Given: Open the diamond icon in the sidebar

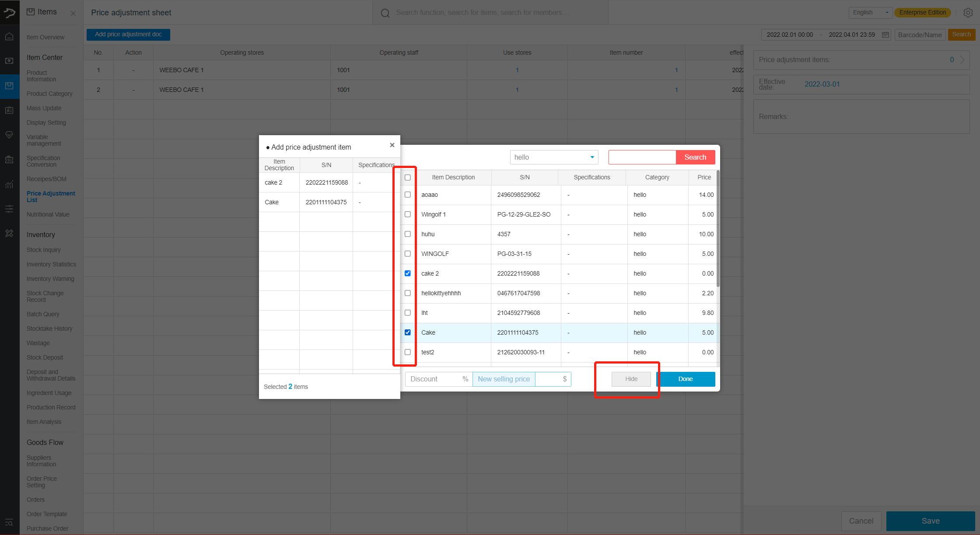Looking at the screenshot, I should pyautogui.click(x=9, y=135).
